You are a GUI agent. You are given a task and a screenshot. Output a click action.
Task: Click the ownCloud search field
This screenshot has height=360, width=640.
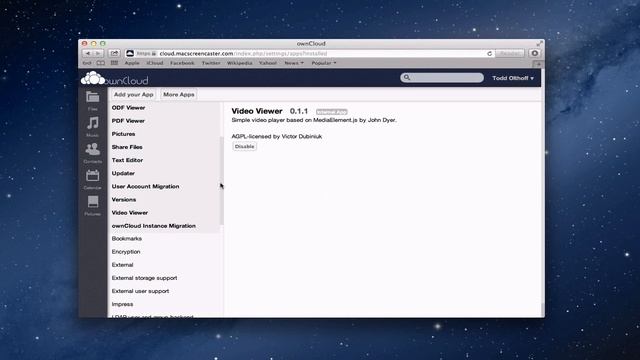pyautogui.click(x=442, y=78)
